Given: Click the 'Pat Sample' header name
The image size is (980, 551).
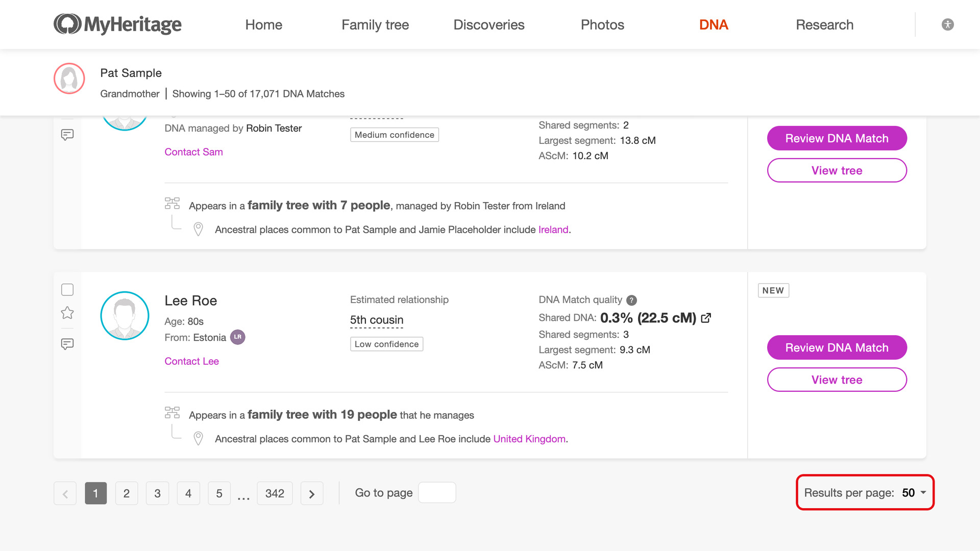Looking at the screenshot, I should pos(131,73).
